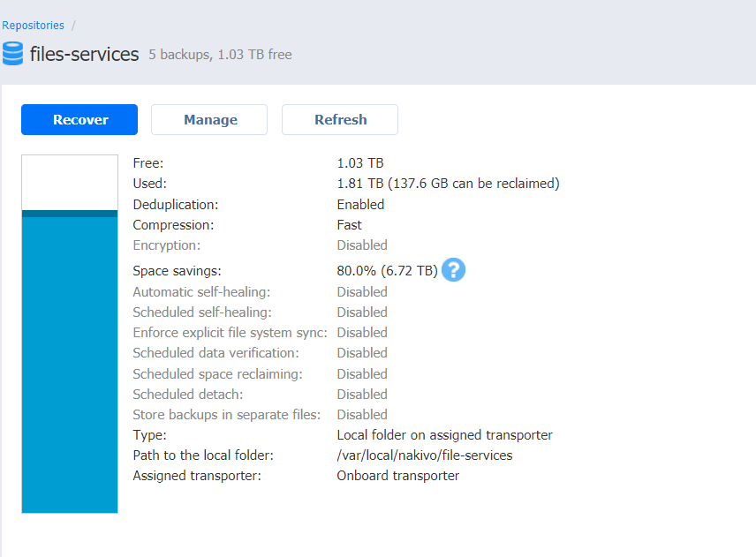
Task: Open the Space savings help icon
Action: pos(453,270)
